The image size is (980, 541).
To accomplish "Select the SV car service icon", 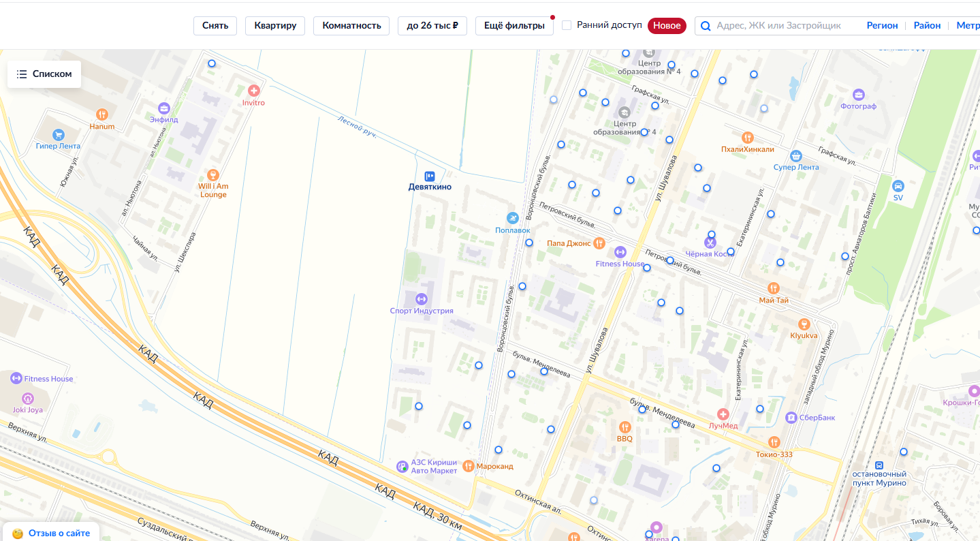I will [x=898, y=186].
